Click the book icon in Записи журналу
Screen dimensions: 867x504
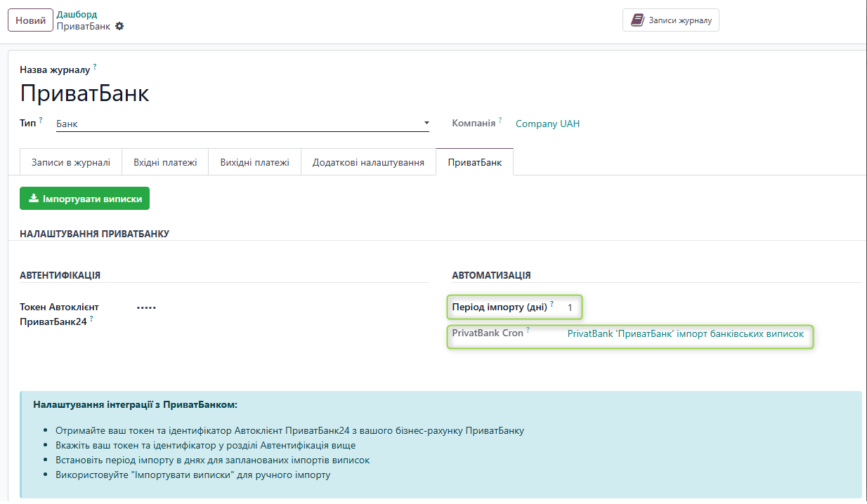pos(637,20)
